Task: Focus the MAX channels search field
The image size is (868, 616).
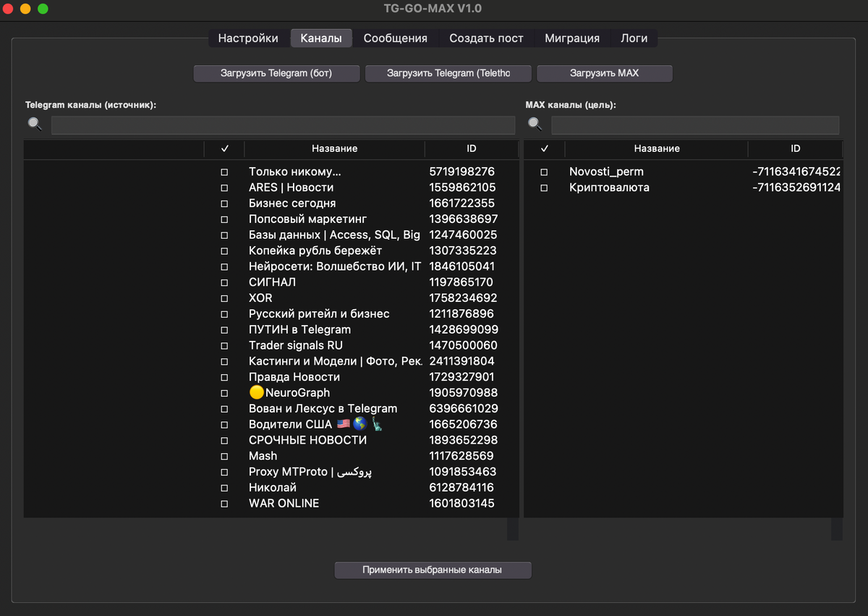Action: click(695, 125)
